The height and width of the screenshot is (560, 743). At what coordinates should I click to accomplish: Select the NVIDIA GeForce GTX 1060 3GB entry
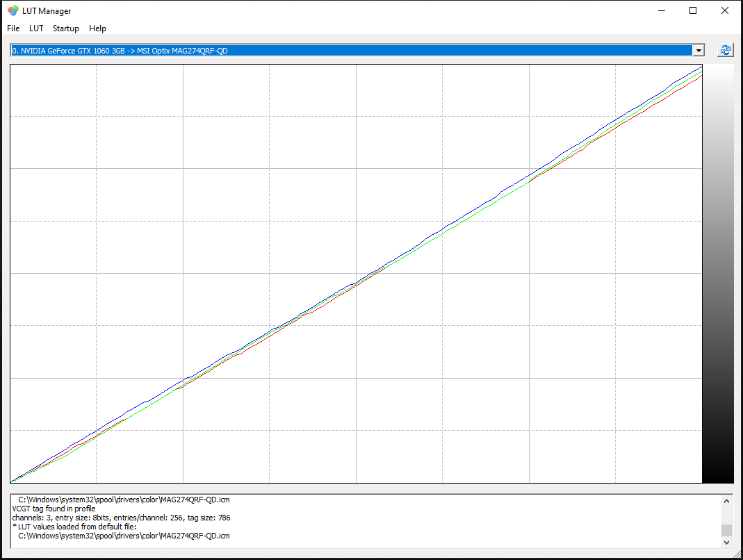[x=352, y=50]
